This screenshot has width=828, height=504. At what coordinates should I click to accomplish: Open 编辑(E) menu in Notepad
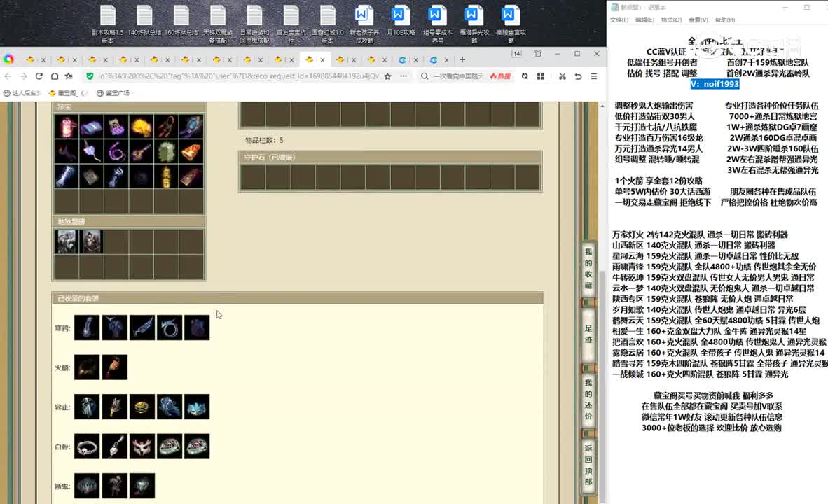click(x=644, y=20)
